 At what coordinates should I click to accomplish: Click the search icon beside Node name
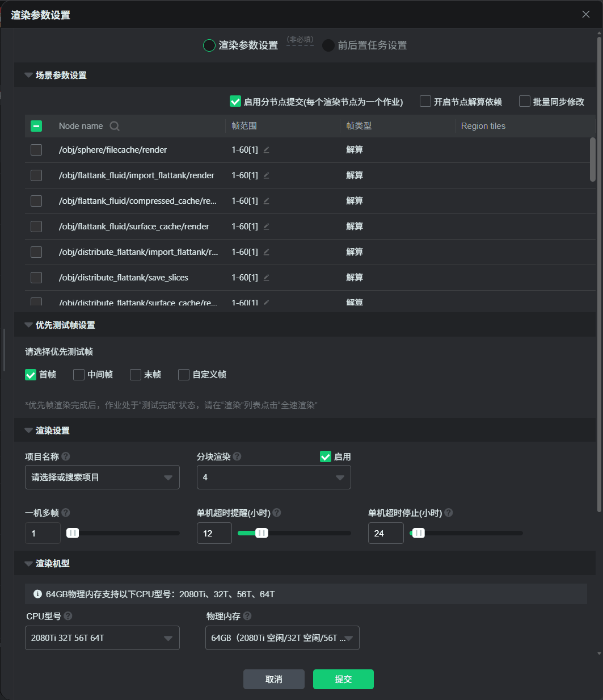coord(115,126)
